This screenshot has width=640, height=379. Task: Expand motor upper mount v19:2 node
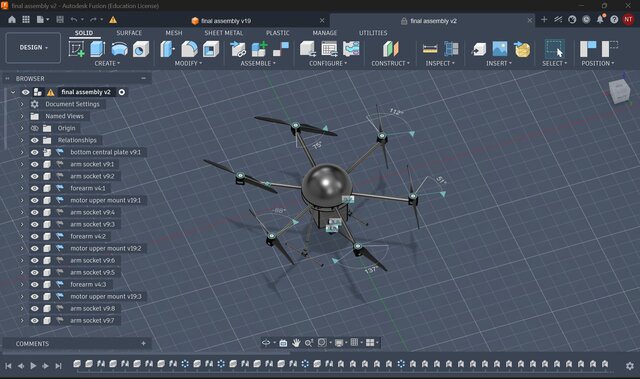point(22,248)
